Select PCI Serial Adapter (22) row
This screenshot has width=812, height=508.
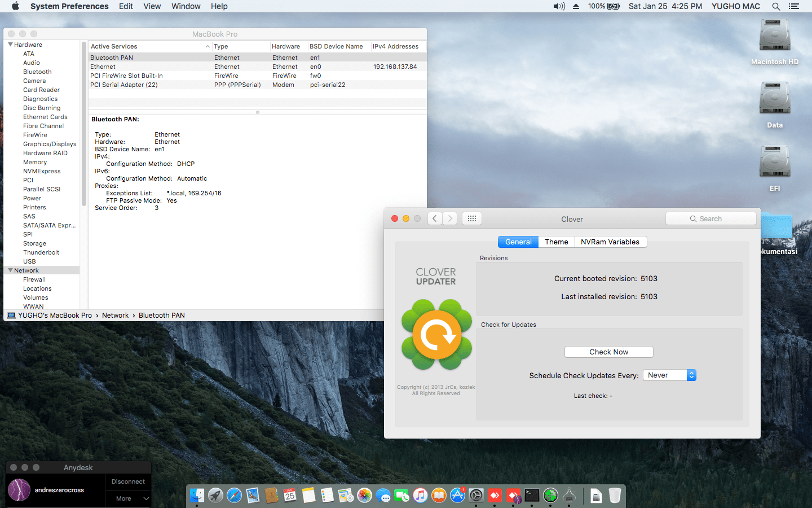(257, 85)
